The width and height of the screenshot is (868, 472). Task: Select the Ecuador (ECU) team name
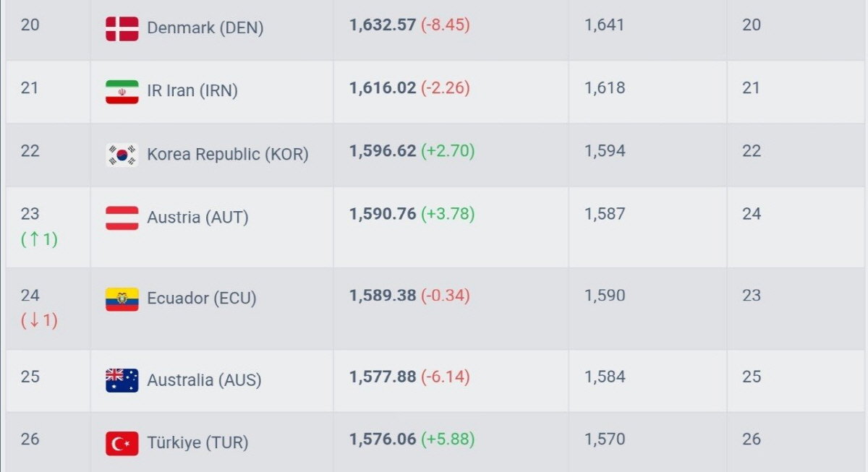coord(201,299)
